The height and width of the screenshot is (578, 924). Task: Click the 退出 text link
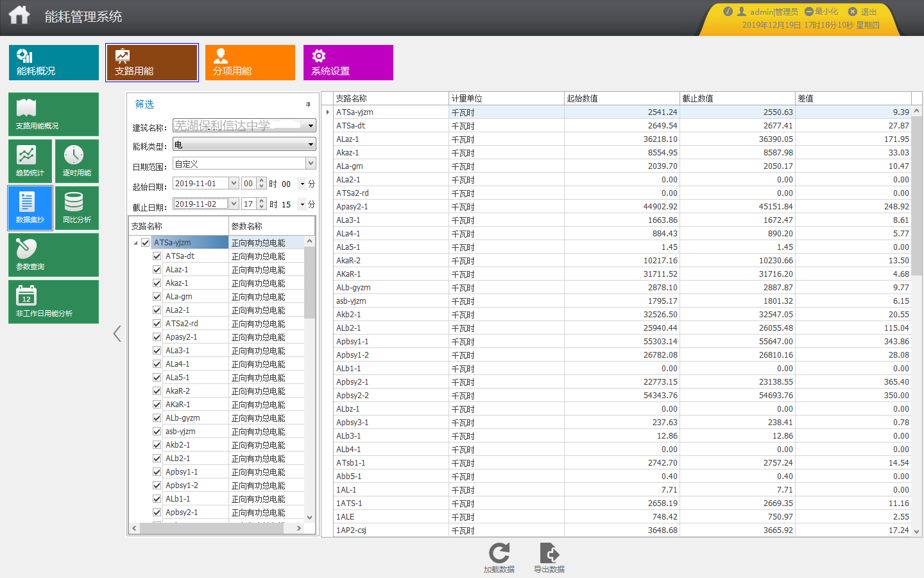[x=868, y=12]
